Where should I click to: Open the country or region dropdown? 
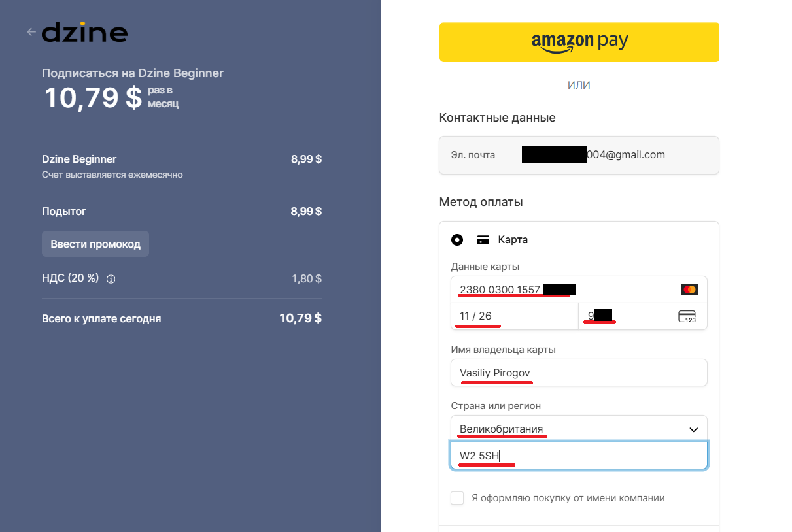point(569,429)
